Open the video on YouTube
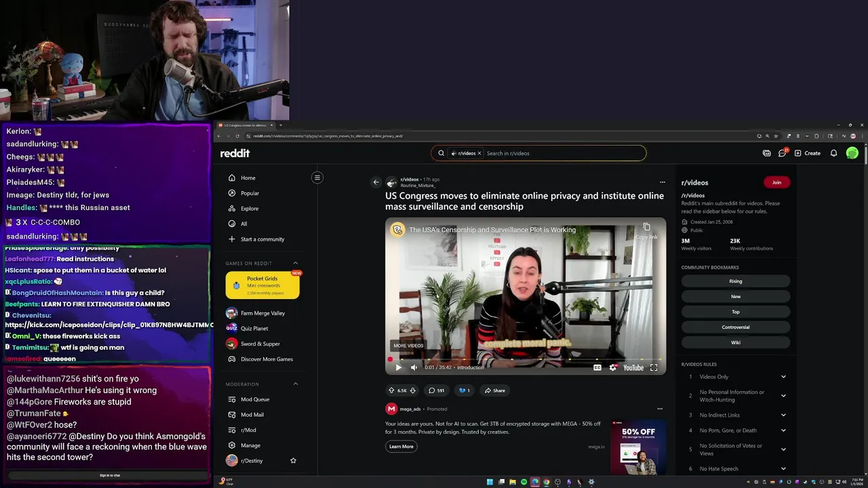The image size is (868, 488). [633, 367]
